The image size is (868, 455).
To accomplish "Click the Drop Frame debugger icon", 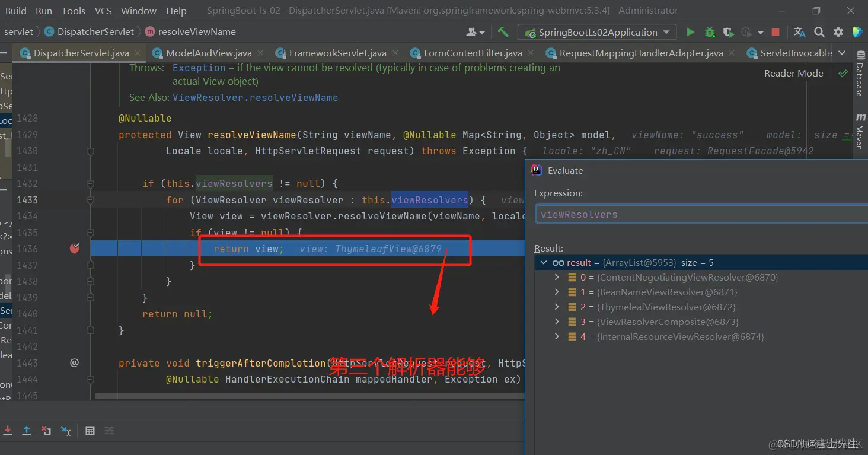I will click(x=46, y=431).
